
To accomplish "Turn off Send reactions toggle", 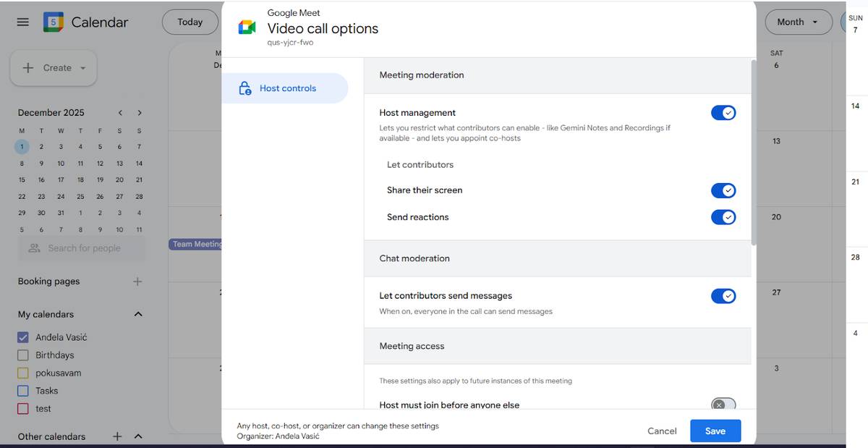I will (723, 217).
